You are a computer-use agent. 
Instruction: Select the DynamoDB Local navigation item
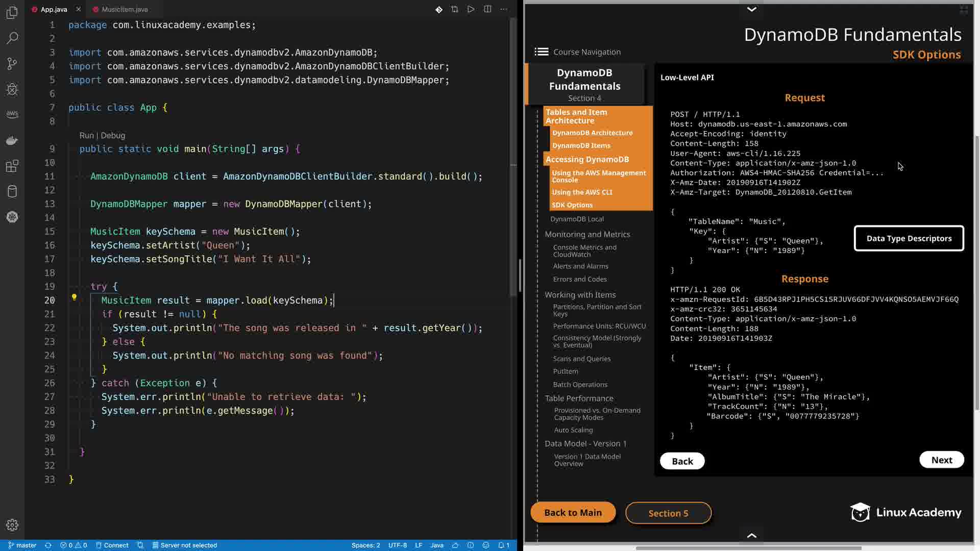pyautogui.click(x=577, y=219)
